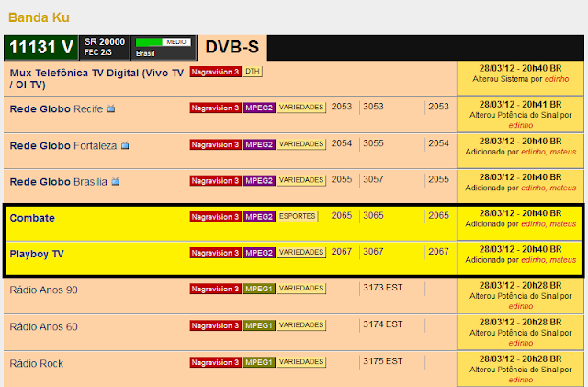
Task: Click the Banda Ku heading
Action: [x=39, y=17]
